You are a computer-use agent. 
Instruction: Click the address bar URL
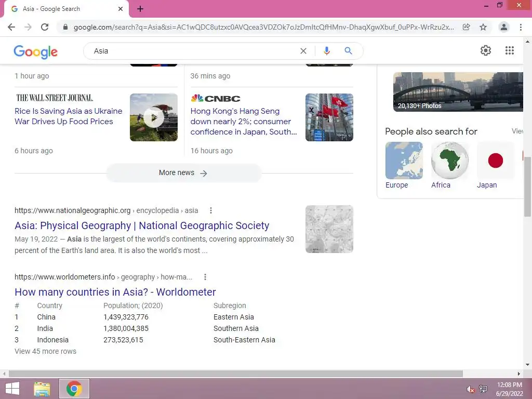(x=263, y=27)
